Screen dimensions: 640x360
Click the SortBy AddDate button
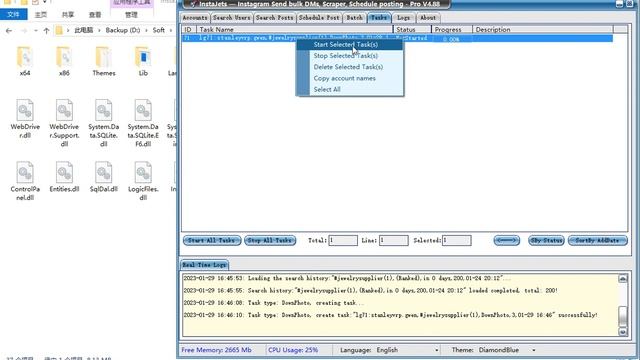598,240
